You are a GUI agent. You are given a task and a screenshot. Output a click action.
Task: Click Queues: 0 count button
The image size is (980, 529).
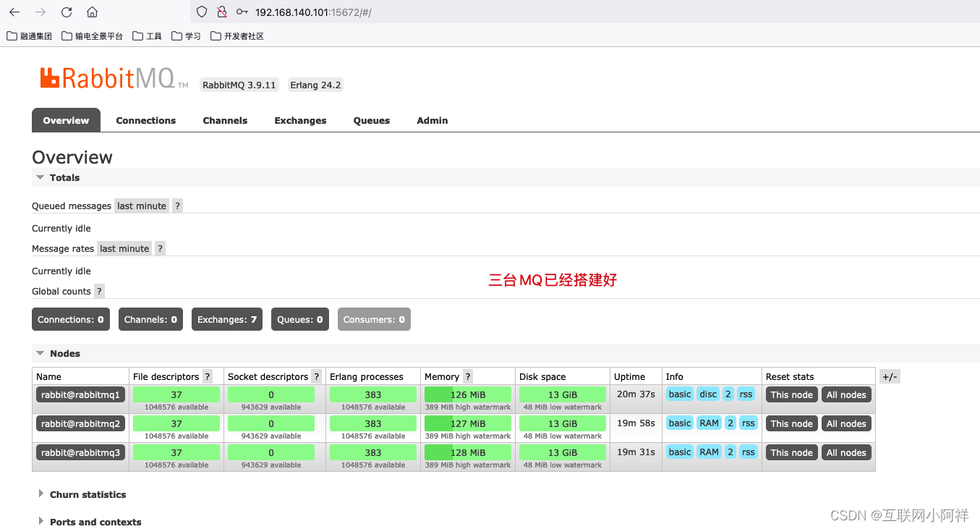(x=300, y=319)
